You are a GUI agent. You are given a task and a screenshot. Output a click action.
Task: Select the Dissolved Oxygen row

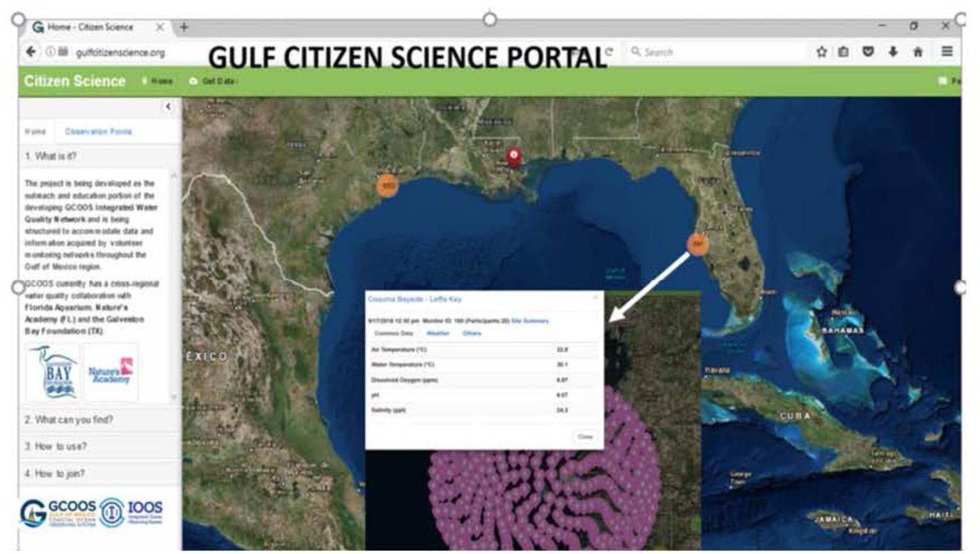[484, 380]
